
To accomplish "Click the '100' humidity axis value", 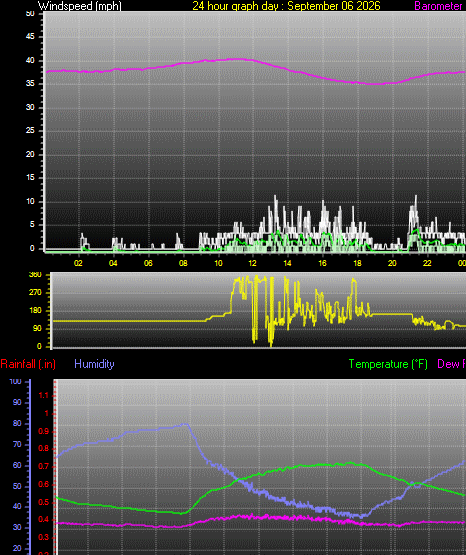I will click(16, 382).
